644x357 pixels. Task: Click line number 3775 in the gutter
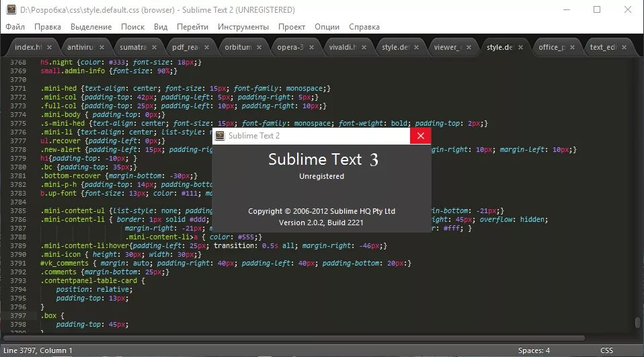18,124
